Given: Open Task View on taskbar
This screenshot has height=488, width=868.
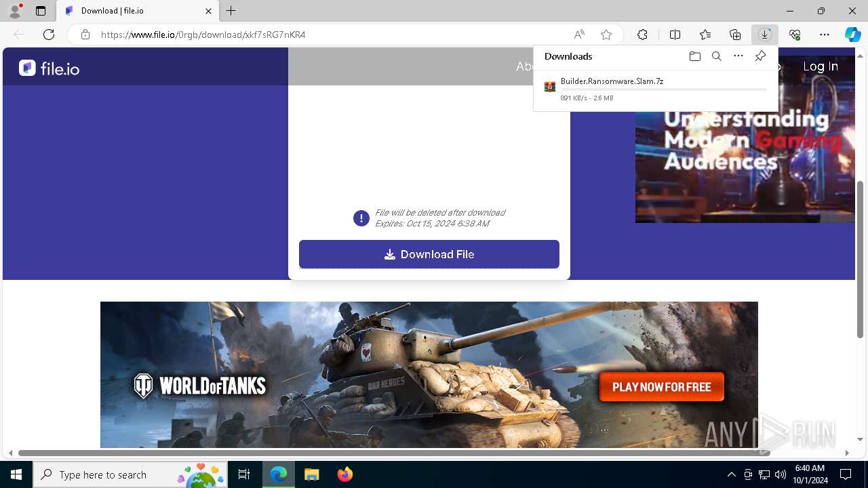Looking at the screenshot, I should click(244, 474).
